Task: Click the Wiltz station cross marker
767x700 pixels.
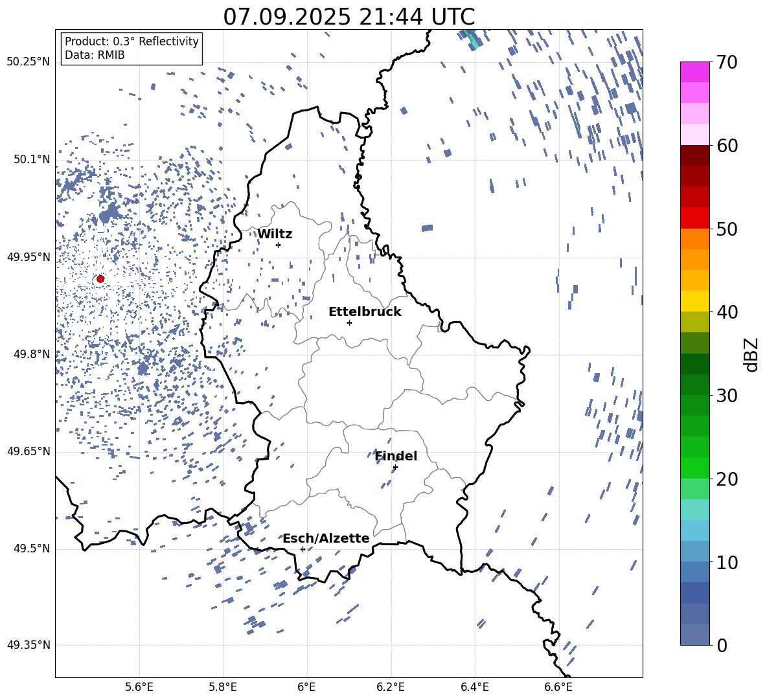Action: 279,245
